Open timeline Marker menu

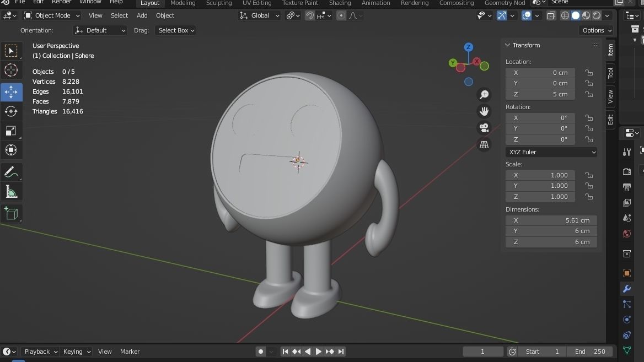coord(130,352)
